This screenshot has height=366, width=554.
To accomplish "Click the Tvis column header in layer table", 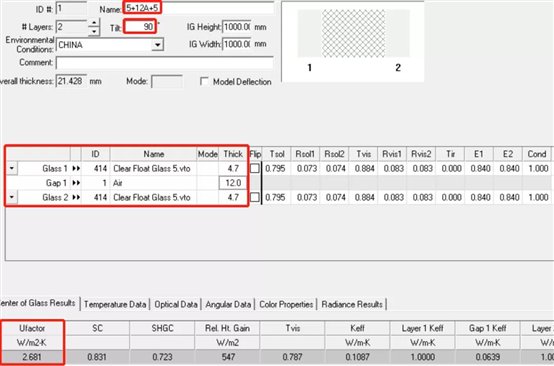I will (364, 154).
